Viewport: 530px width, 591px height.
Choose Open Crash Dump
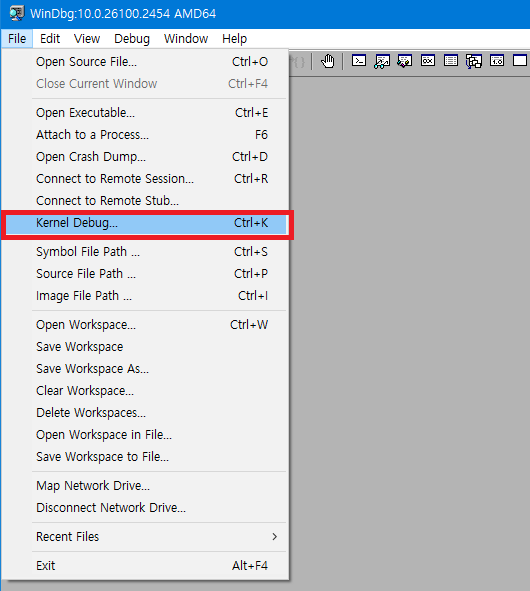(145, 157)
